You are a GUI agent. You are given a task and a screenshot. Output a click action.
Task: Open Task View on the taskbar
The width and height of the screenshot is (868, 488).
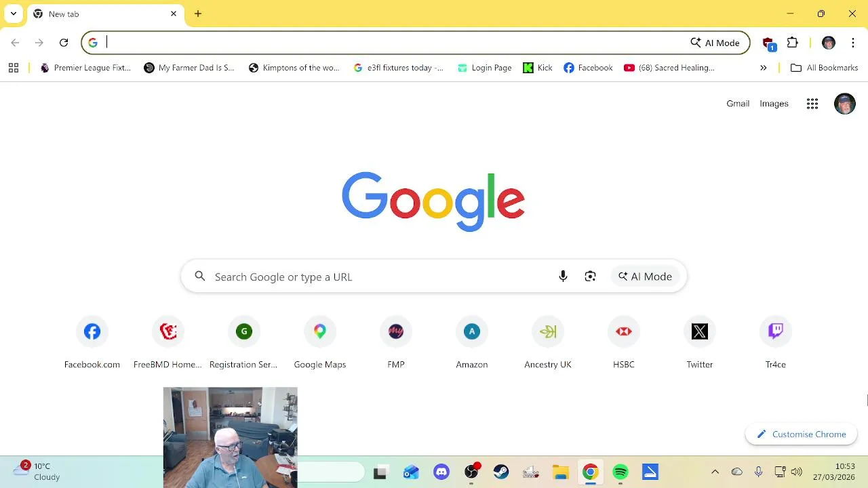click(380, 472)
